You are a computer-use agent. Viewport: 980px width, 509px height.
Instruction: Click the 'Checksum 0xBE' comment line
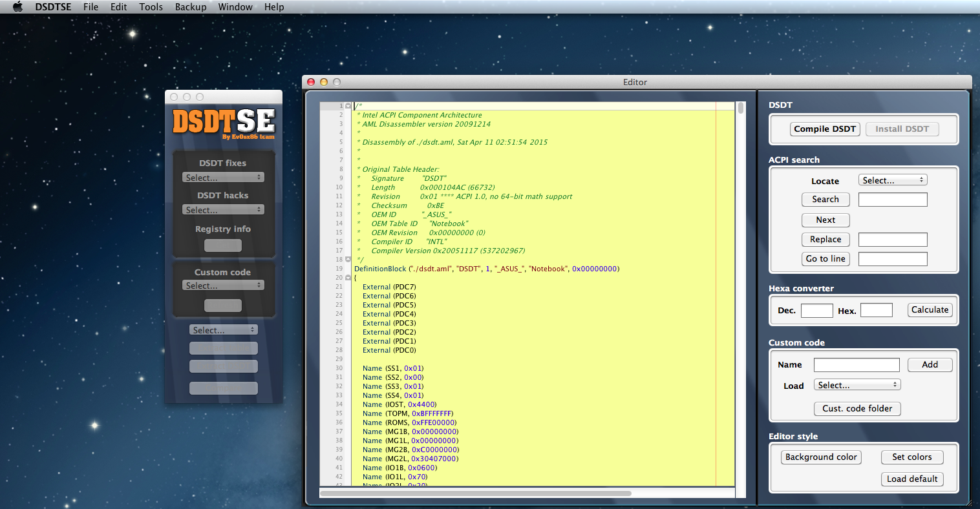tap(401, 205)
